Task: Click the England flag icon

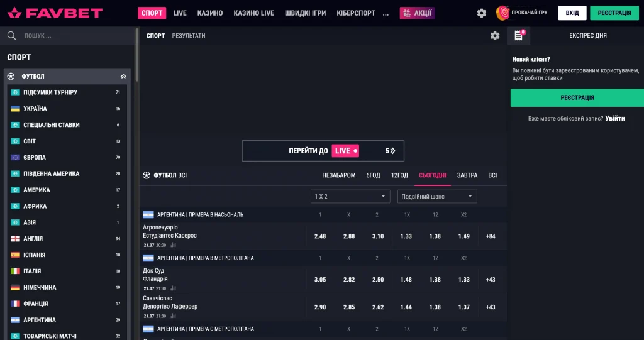Action: coord(15,239)
